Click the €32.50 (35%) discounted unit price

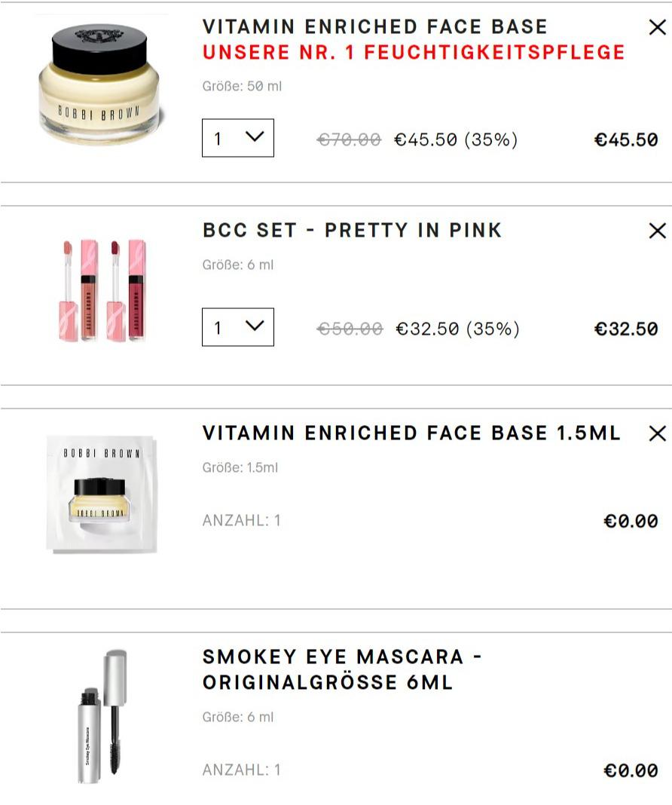coord(457,329)
